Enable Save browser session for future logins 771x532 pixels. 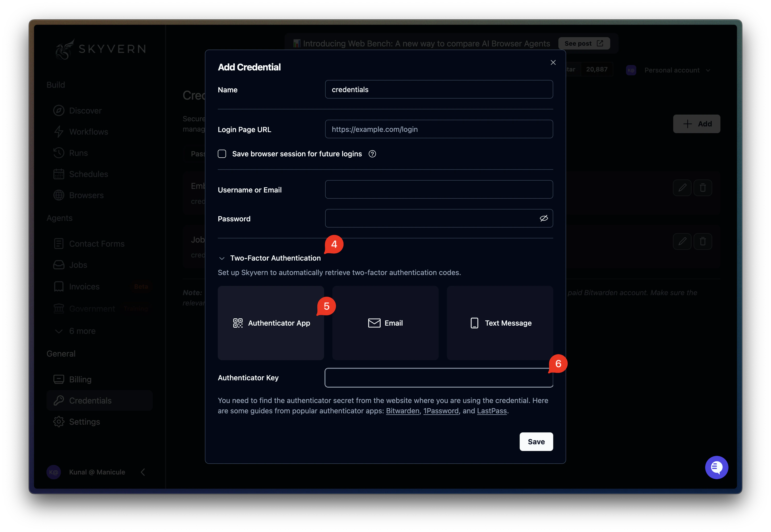[222, 154]
